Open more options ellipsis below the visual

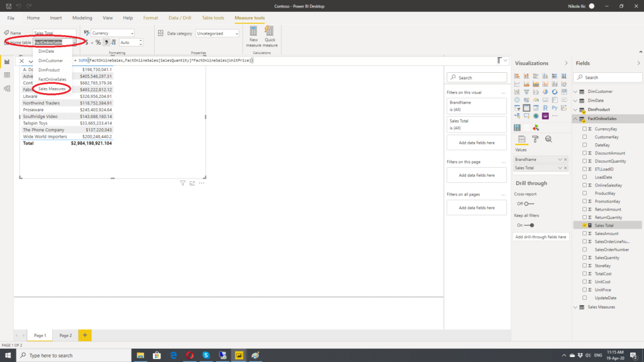pyautogui.click(x=202, y=183)
